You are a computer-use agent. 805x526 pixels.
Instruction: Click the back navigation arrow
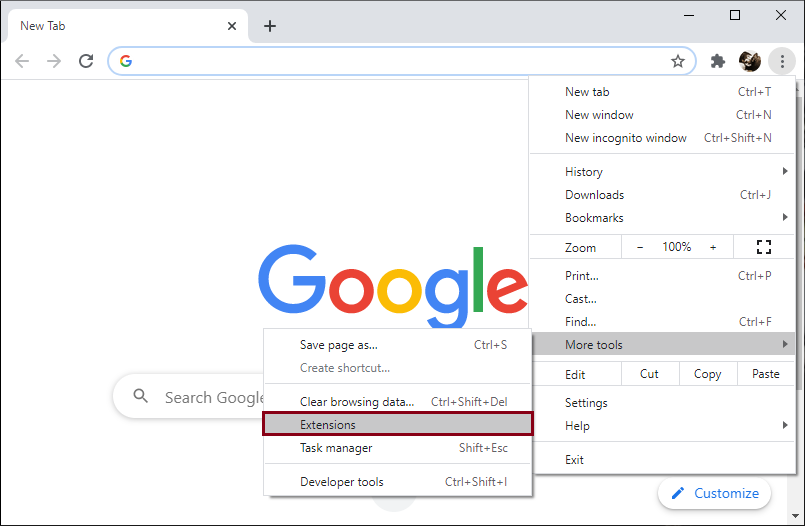point(22,61)
